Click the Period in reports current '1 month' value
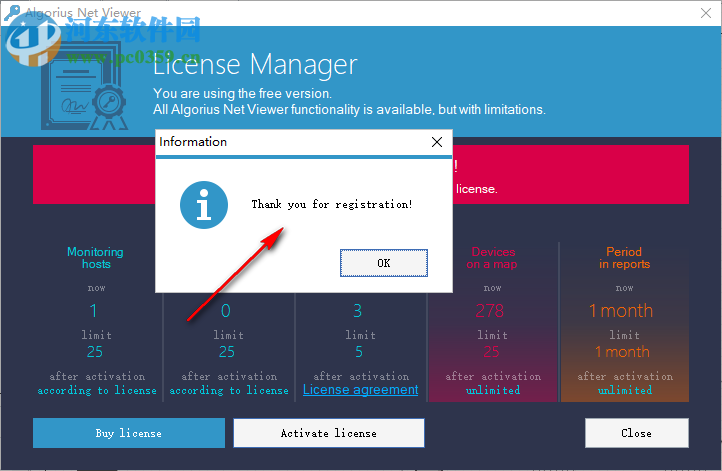This screenshot has width=722, height=471. (621, 311)
